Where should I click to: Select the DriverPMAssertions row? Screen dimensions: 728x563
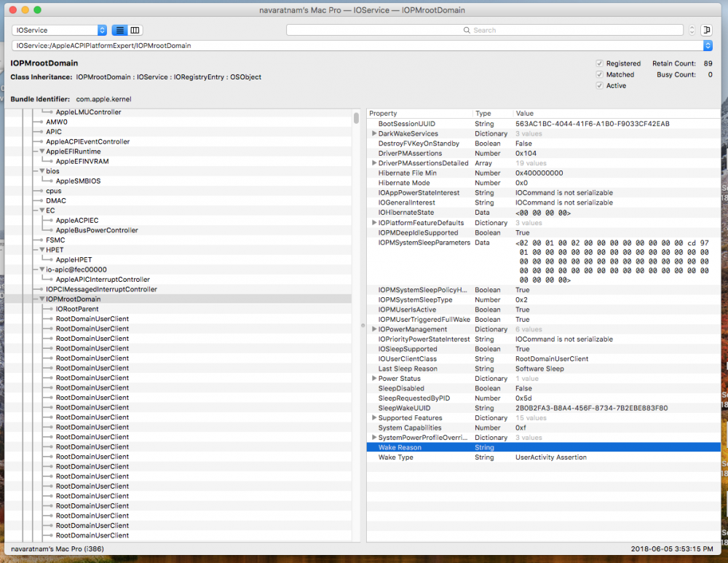(544, 153)
